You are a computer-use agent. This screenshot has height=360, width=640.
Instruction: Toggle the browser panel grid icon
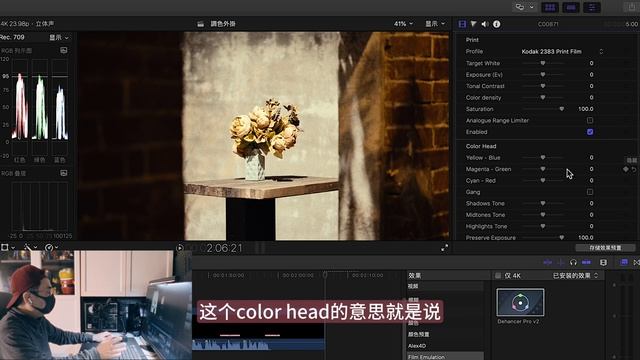tap(550, 7)
